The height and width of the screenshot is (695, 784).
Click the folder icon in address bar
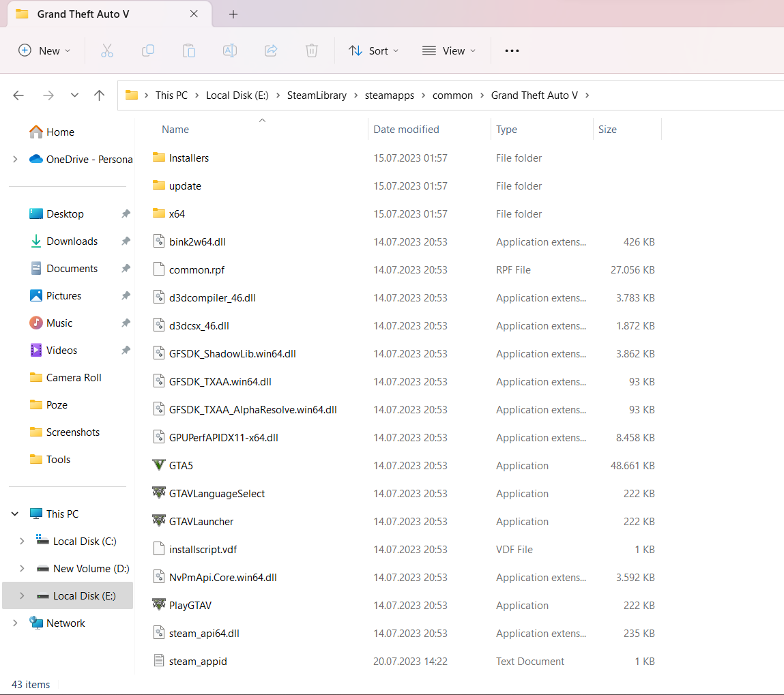[132, 95]
